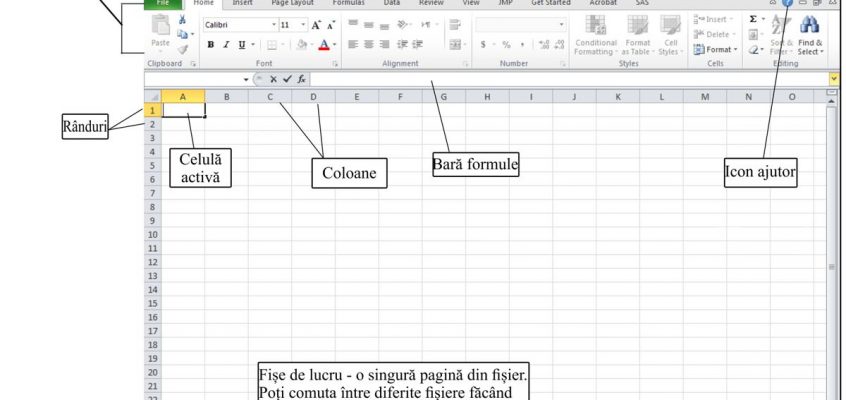Toggle Align Text Right
846x400 pixels.
tap(384, 44)
